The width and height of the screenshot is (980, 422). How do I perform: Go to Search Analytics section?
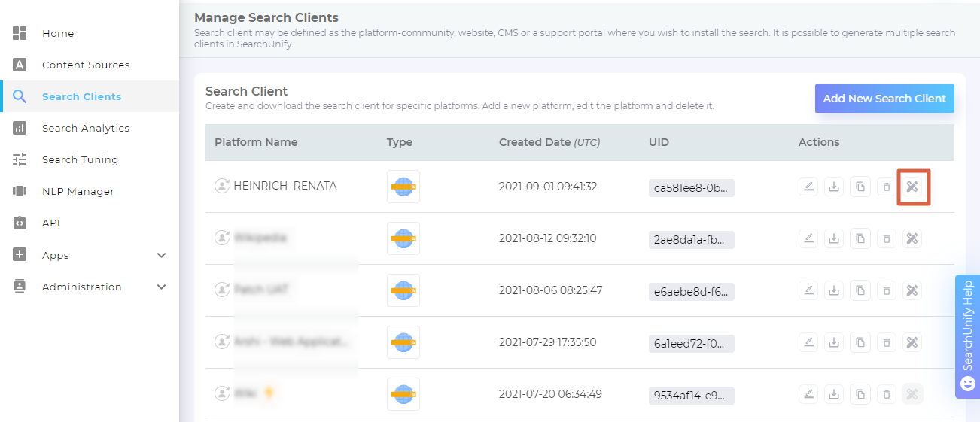click(x=85, y=129)
